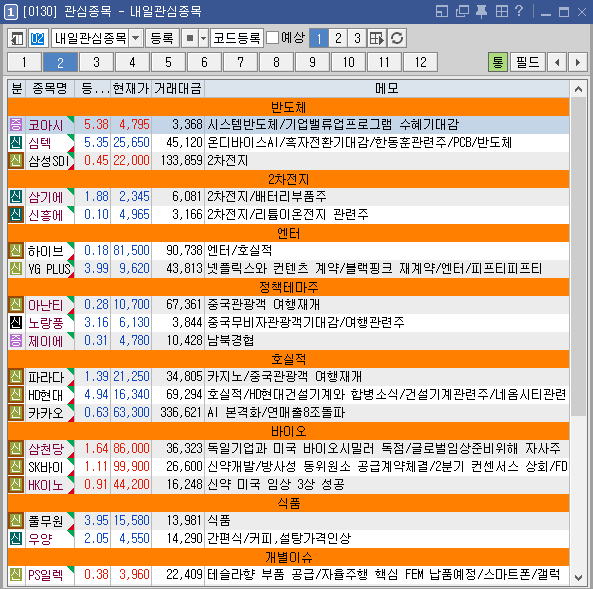Click the scrollbar down arrow
The image size is (593, 589).
pos(578,578)
